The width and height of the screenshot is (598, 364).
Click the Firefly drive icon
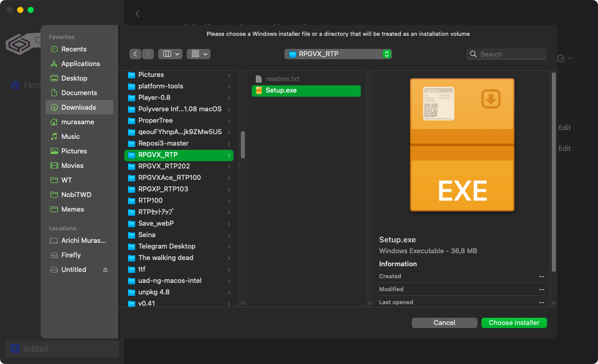pos(54,255)
